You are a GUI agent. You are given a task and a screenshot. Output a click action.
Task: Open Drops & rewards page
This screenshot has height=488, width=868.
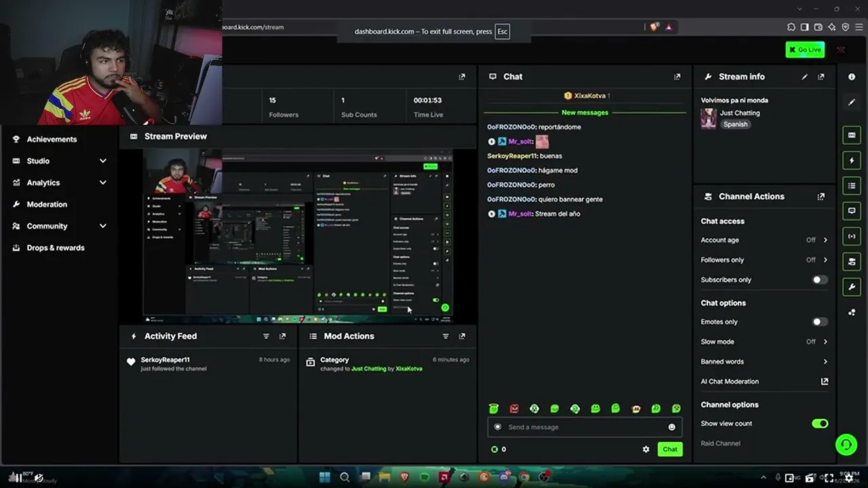56,247
